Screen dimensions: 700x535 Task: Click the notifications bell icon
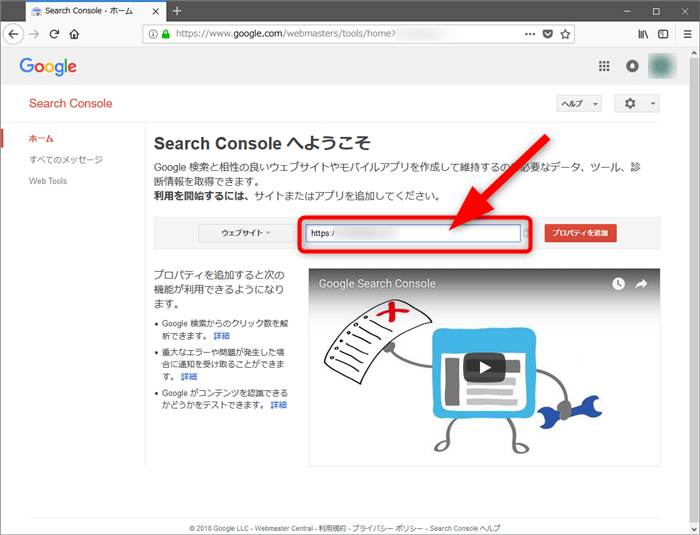(x=632, y=67)
